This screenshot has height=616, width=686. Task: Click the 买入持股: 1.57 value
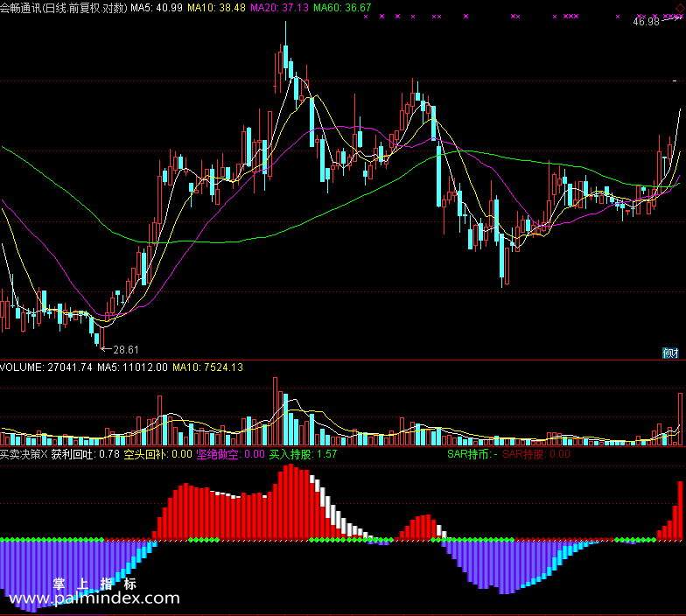(x=303, y=454)
